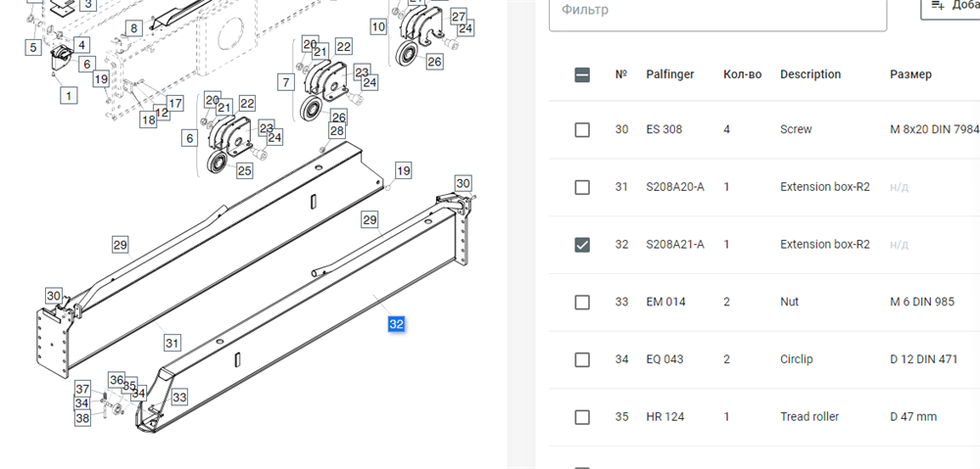Sort by the Кол-во column header
Viewport: 980px width, 469px height.
(743, 74)
